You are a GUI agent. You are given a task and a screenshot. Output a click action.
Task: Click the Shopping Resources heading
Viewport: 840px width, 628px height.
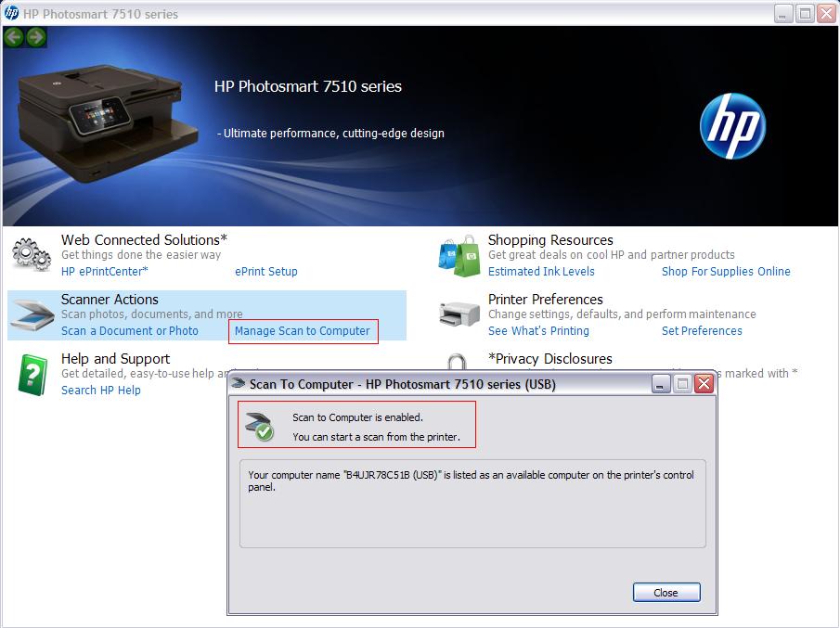point(550,240)
